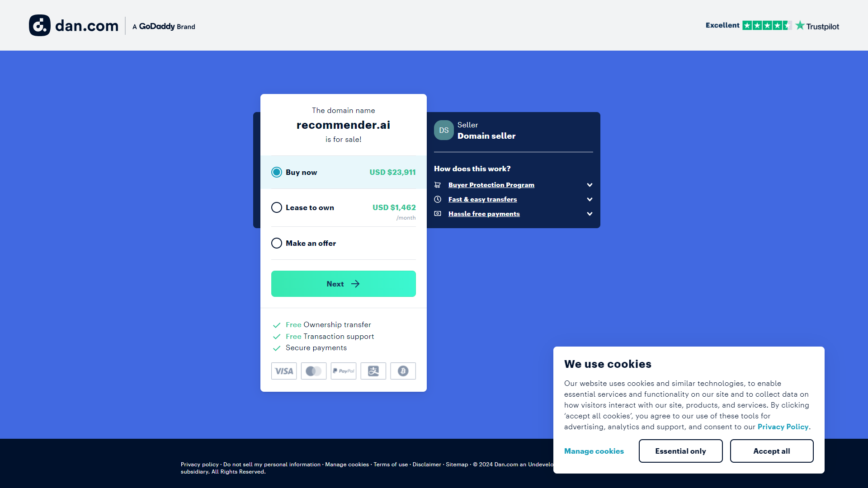This screenshot has width=868, height=488.
Task: Click the Fast & easy transfers clock icon
Action: 438,199
